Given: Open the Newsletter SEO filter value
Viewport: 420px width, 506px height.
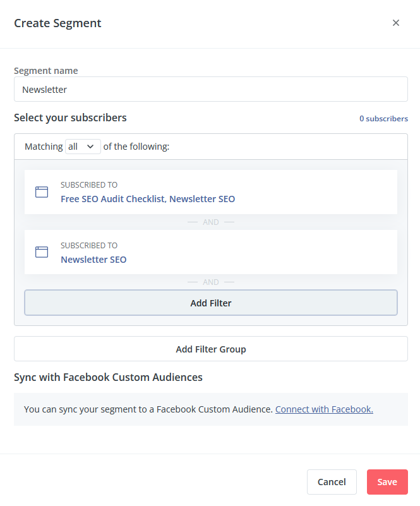Looking at the screenshot, I should [x=93, y=260].
